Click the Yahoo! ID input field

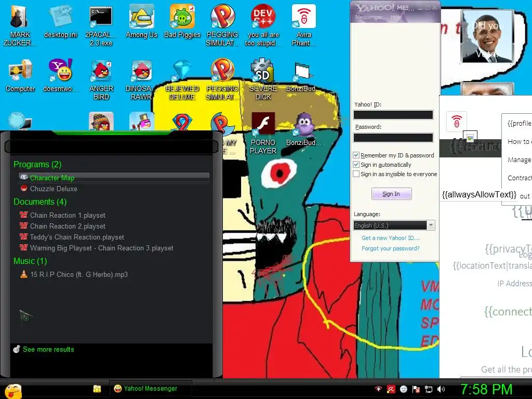(393, 115)
